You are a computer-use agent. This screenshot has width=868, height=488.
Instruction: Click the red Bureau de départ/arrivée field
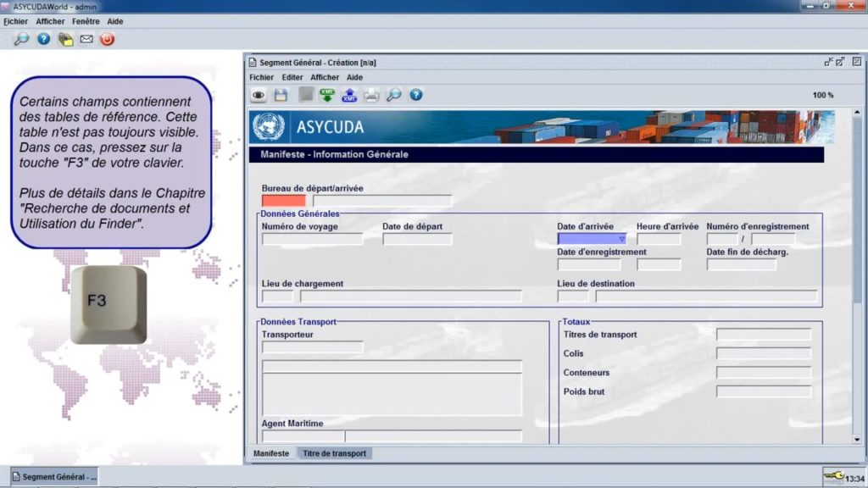pyautogui.click(x=283, y=200)
